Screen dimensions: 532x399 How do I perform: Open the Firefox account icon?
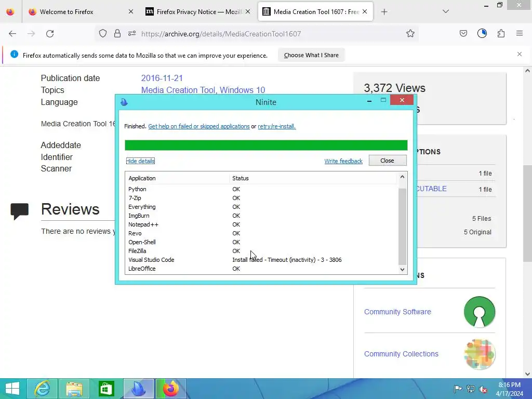pyautogui.click(x=482, y=33)
